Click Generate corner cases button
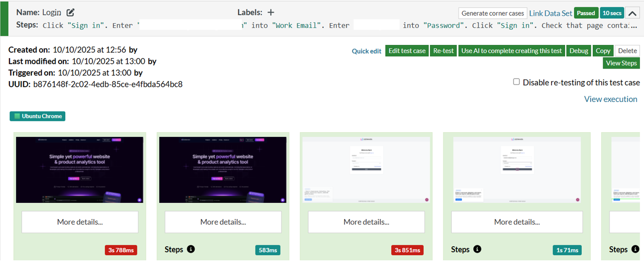The height and width of the screenshot is (264, 644). (x=493, y=14)
